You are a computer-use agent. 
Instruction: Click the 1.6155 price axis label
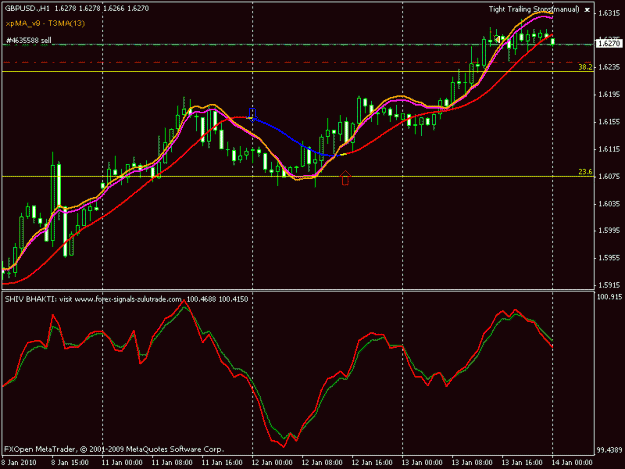pyautogui.click(x=609, y=122)
